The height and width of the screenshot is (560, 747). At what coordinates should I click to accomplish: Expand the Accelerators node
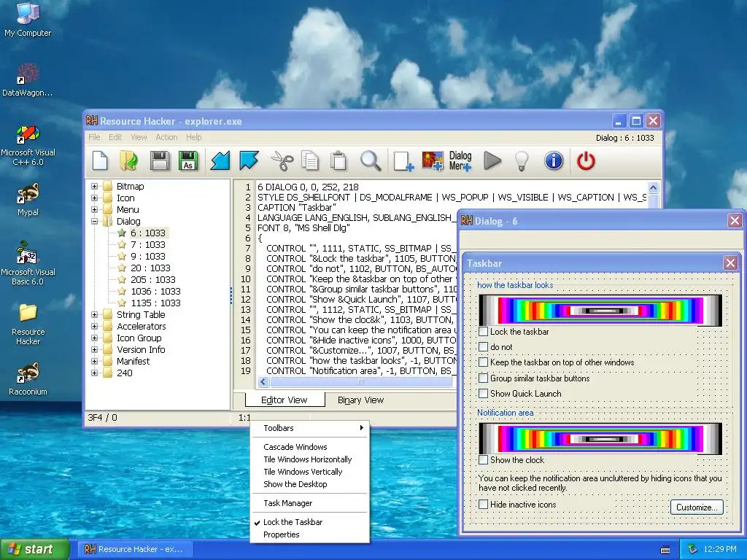94,326
